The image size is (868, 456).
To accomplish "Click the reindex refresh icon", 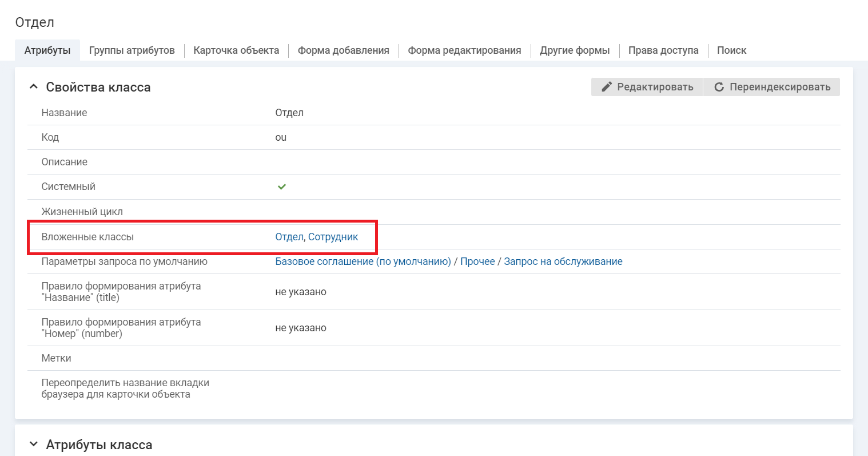I will [719, 87].
